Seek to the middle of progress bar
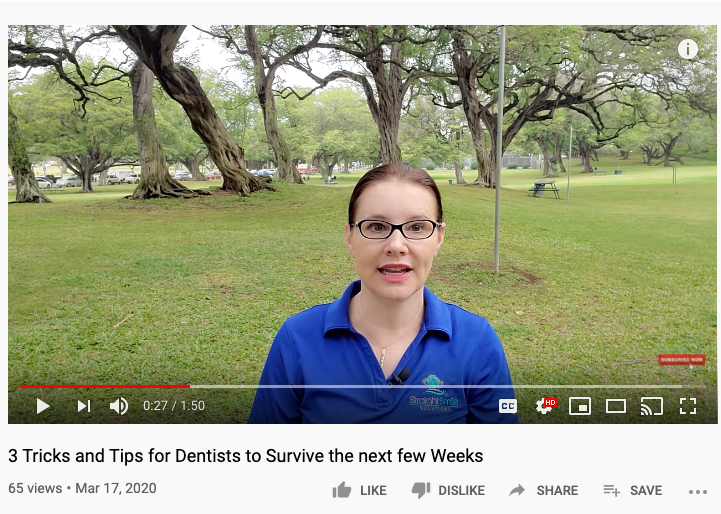 click(362, 387)
